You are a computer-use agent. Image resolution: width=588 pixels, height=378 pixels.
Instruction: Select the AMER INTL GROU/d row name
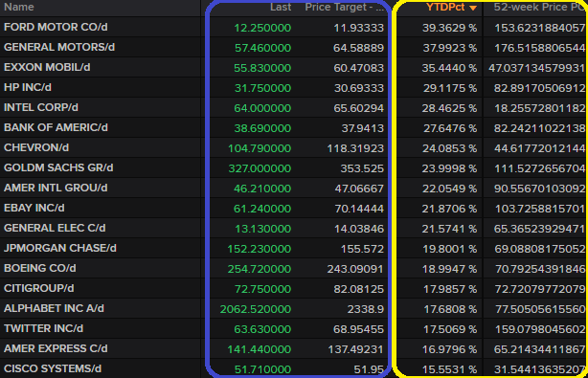[56, 188]
